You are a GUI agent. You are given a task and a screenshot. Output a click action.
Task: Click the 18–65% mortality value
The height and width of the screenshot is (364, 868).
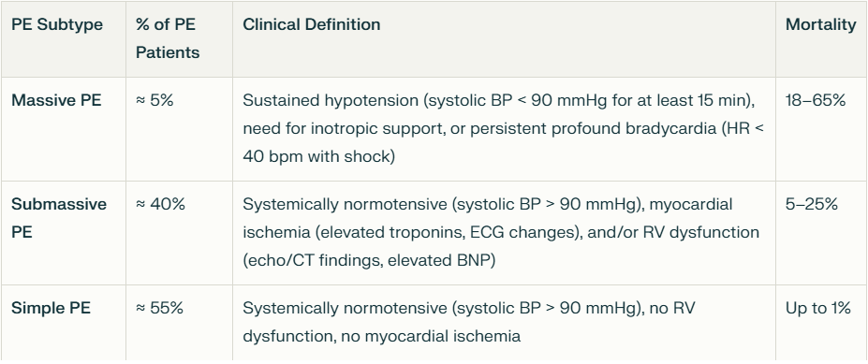(x=815, y=101)
